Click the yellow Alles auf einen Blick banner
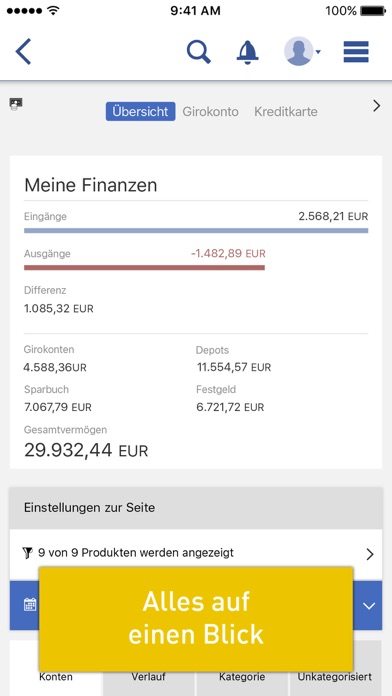The height and width of the screenshot is (696, 392). click(x=196, y=618)
